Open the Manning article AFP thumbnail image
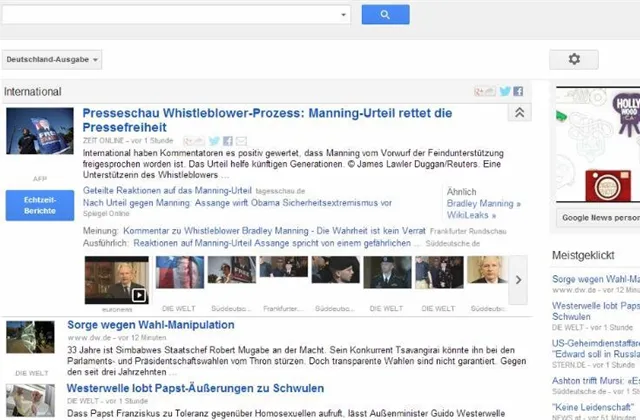Viewport: 640px width, 420px height. point(40,131)
